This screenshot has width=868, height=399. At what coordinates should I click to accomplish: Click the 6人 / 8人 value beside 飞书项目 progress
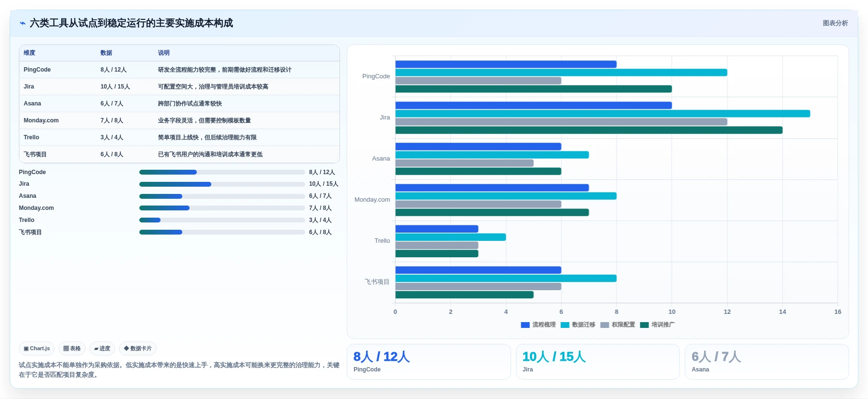pyautogui.click(x=320, y=232)
